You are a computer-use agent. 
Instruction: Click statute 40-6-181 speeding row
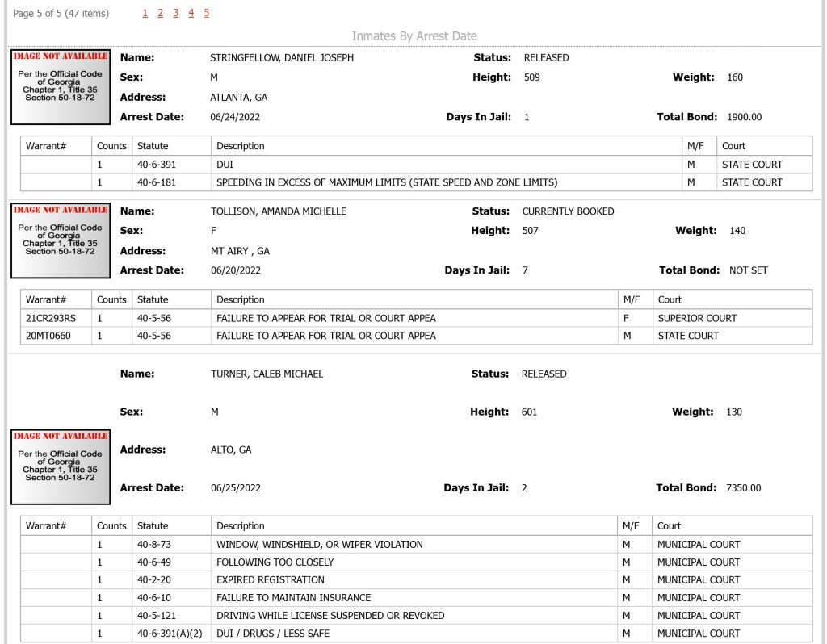click(x=416, y=182)
